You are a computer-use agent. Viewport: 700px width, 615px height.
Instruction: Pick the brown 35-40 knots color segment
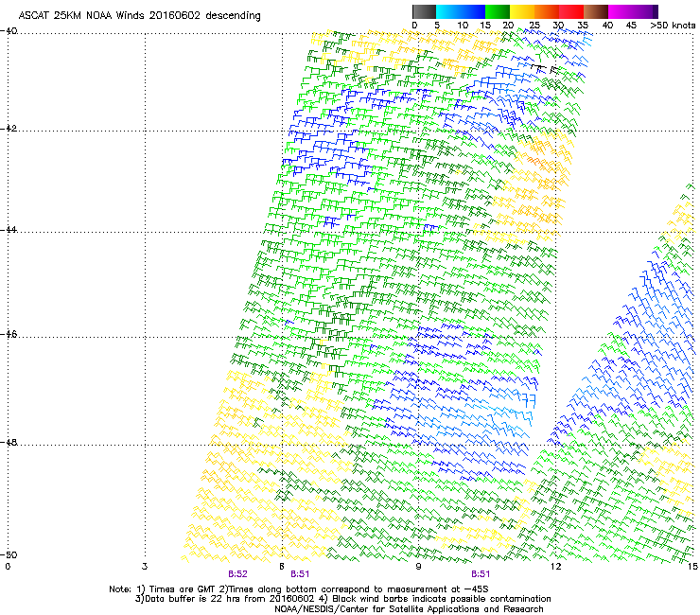pos(596,11)
